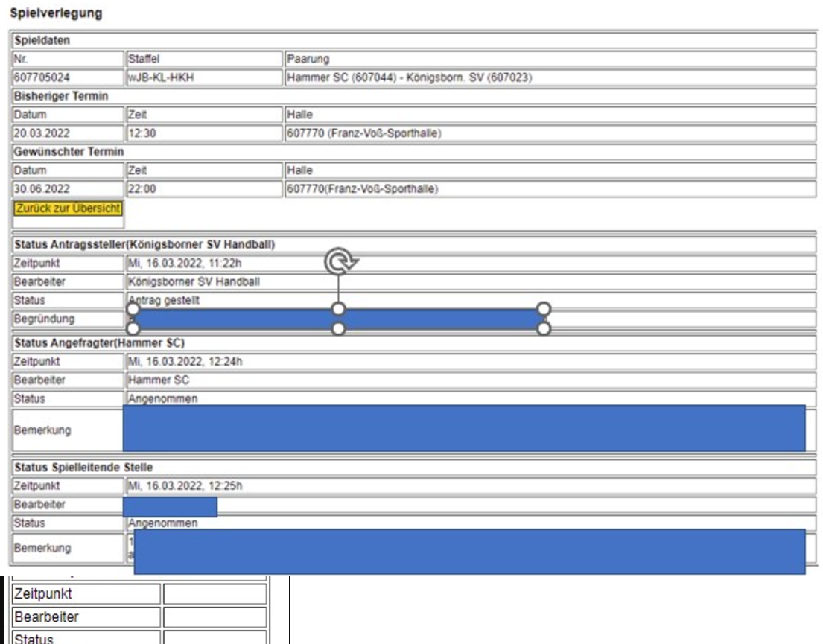823x644 pixels.
Task: Click the game number 607705024 cell
Action: coord(69,77)
